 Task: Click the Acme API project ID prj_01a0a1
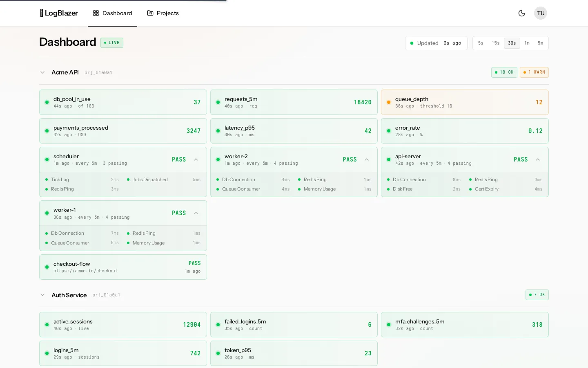pyautogui.click(x=98, y=72)
